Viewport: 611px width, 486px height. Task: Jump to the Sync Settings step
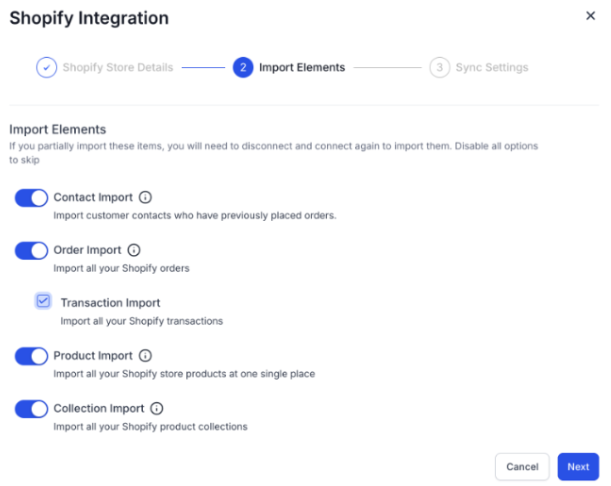click(491, 68)
